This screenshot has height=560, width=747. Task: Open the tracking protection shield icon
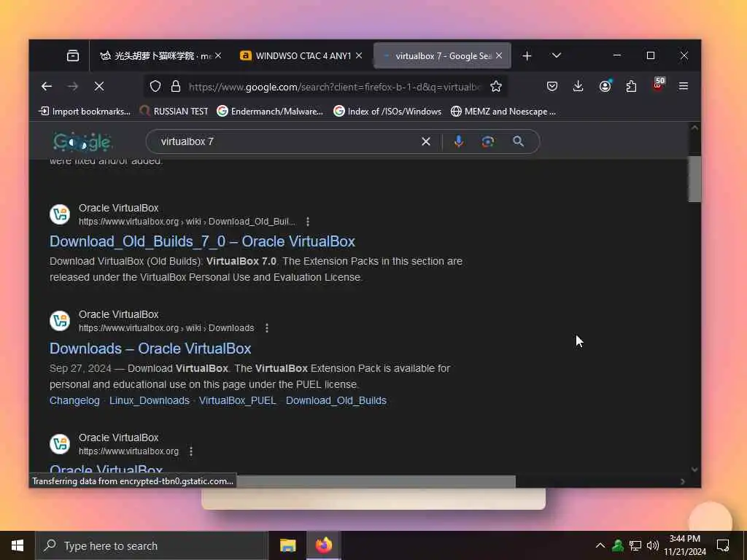pos(155,86)
